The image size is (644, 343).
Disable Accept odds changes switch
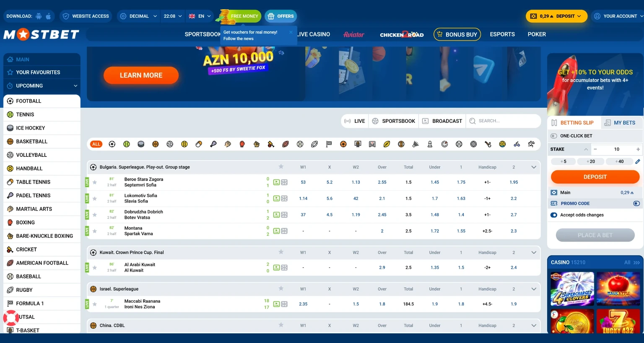click(554, 215)
